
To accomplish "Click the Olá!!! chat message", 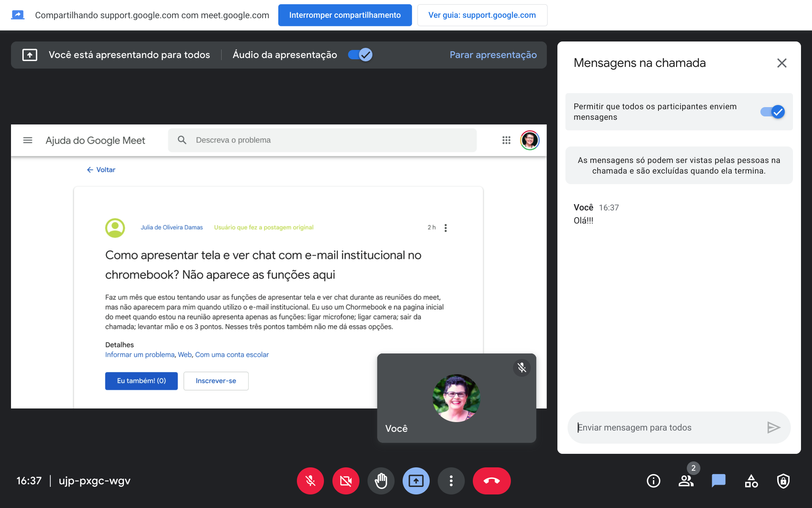I will 584,221.
